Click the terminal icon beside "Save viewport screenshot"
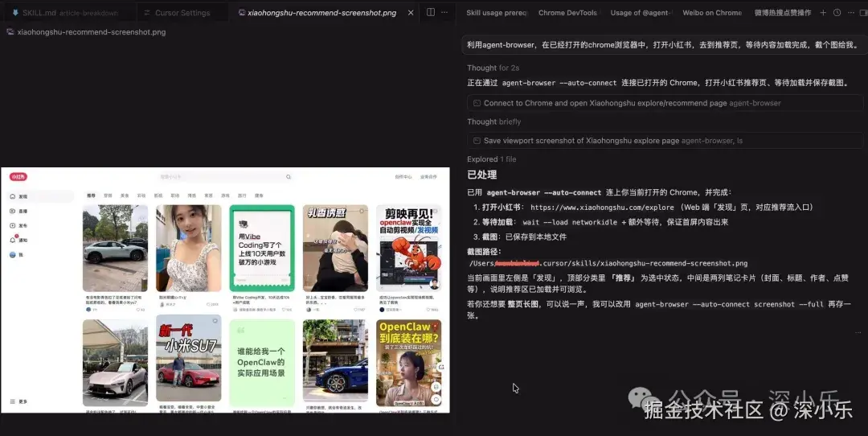The height and width of the screenshot is (436, 868). click(477, 141)
